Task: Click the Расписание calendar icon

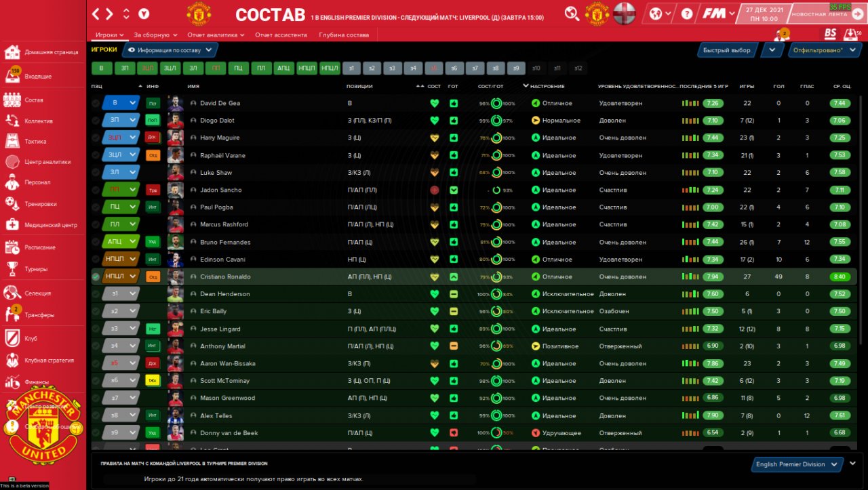Action: (12, 247)
